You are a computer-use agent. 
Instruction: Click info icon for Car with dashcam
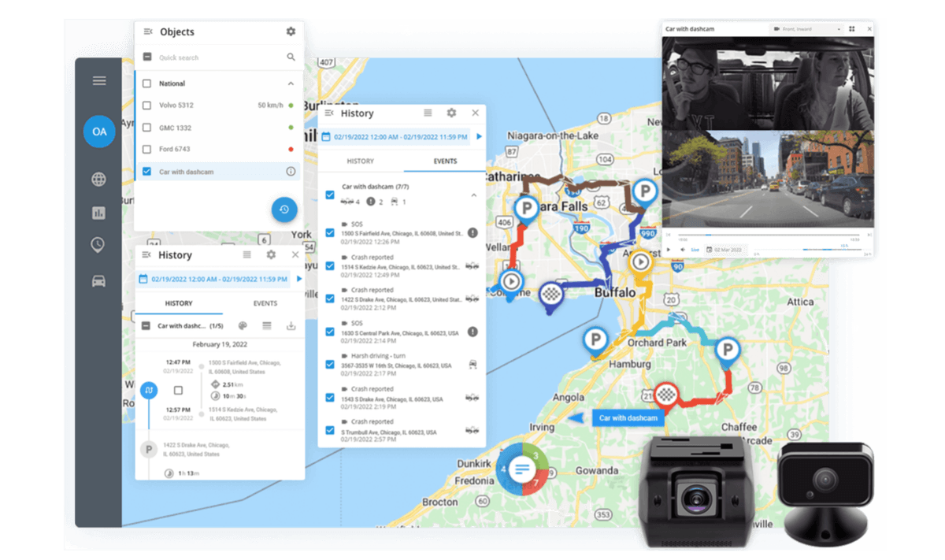(291, 172)
